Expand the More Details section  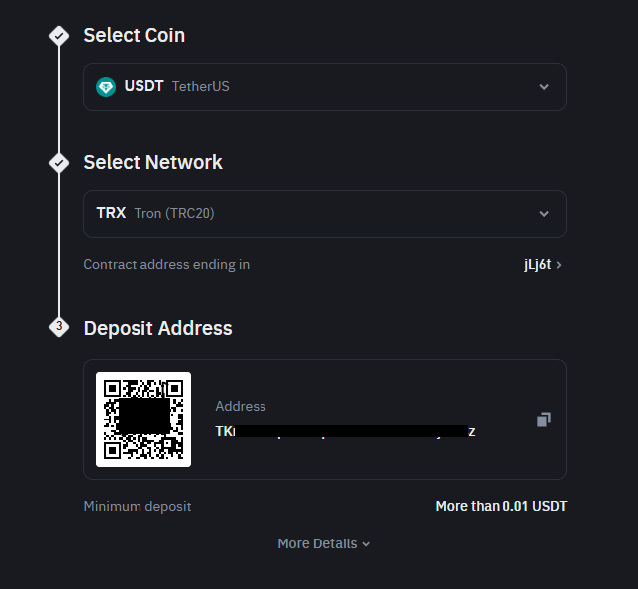[x=323, y=544]
